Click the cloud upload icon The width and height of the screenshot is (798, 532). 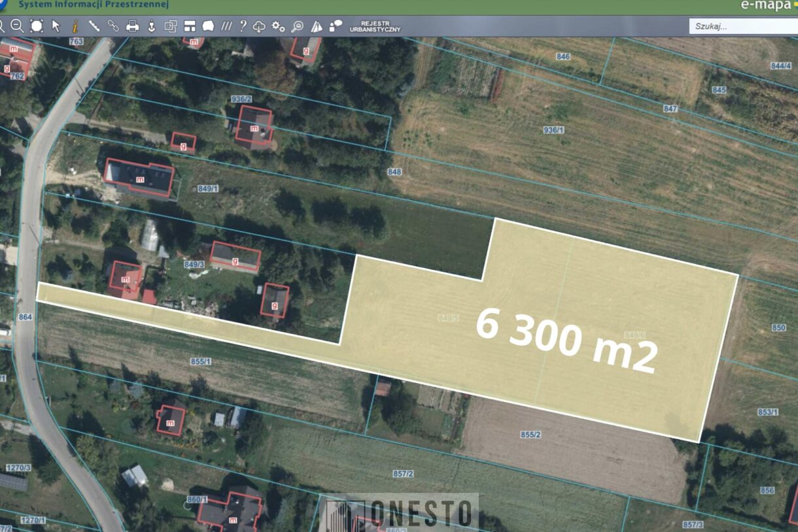[x=259, y=27]
